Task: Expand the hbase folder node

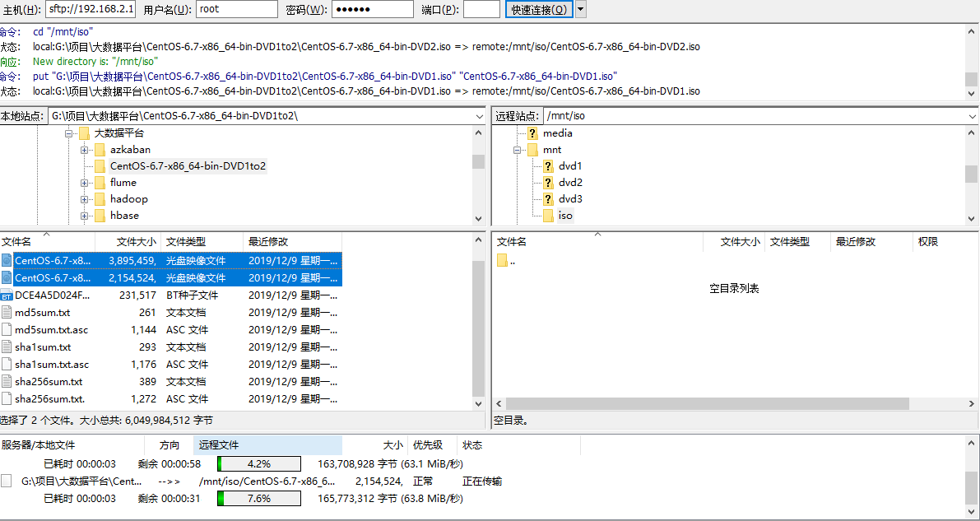Action: [x=84, y=216]
